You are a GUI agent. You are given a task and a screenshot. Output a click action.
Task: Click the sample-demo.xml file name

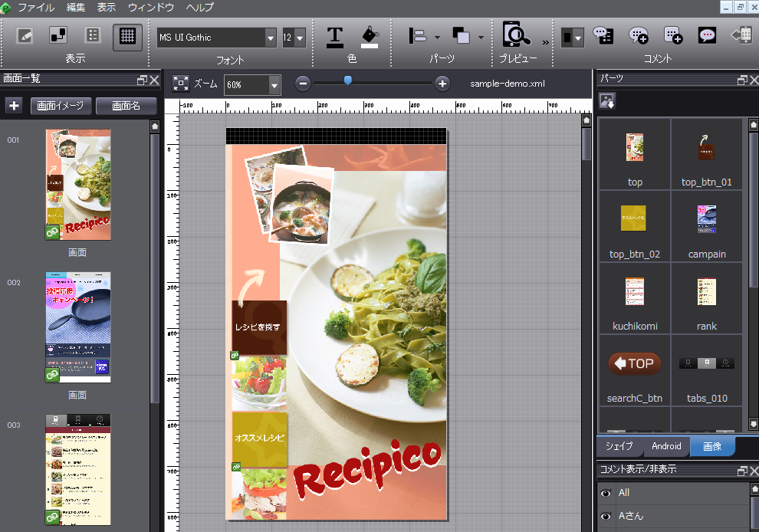pos(508,84)
